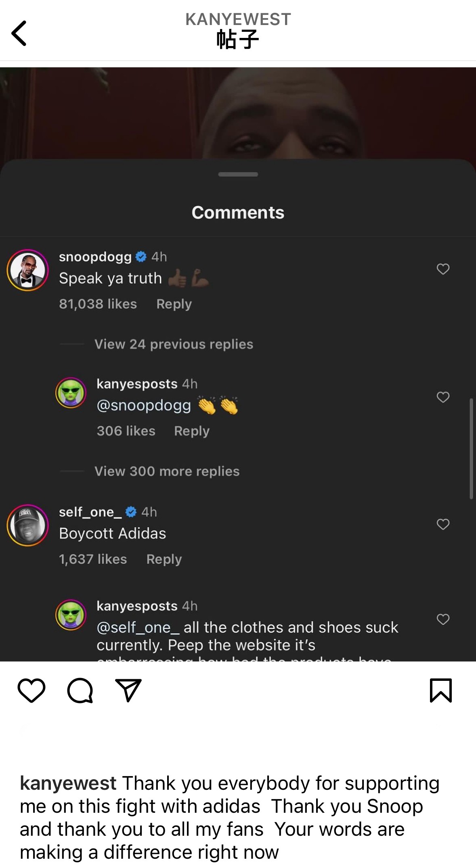This screenshot has height=868, width=476.
Task: Tap kanyesposts avatar beside @snoopdogg reply
Action: 71,393
